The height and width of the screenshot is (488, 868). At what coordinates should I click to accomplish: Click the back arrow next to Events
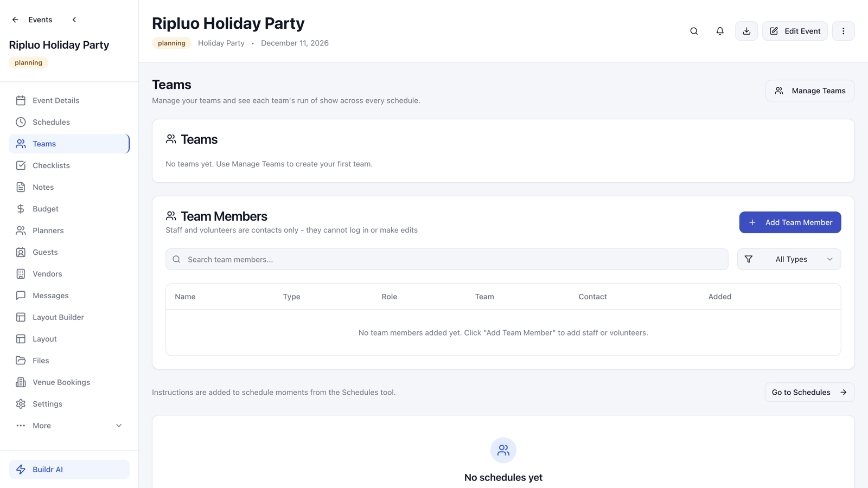[15, 20]
